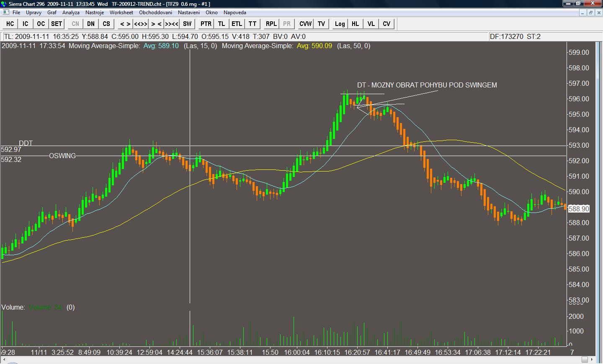Image resolution: width=603 pixels, height=364 pixels.
Task: Open the Worksheet menu
Action: [121, 13]
